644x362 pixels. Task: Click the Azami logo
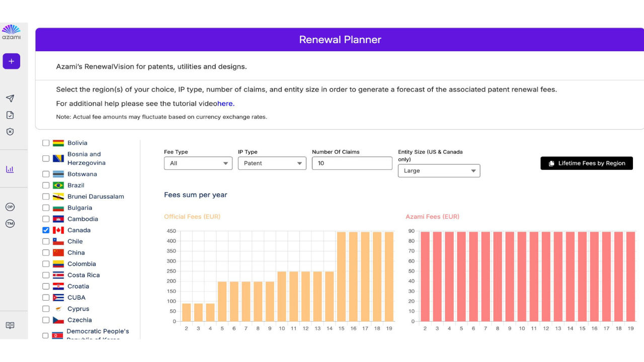(x=11, y=31)
